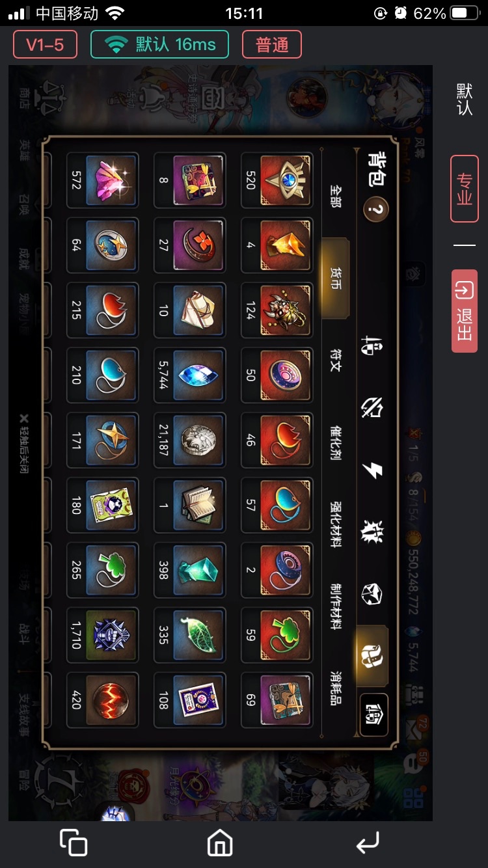Click the red 退出 button
Image resolution: width=488 pixels, height=868 pixels.
click(x=465, y=311)
